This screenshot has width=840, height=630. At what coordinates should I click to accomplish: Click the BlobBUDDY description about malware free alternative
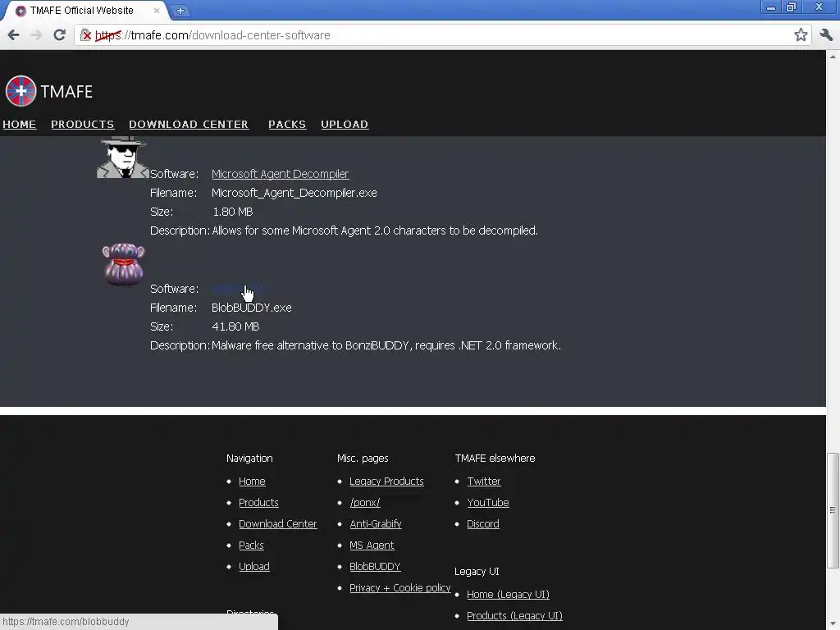pos(386,345)
